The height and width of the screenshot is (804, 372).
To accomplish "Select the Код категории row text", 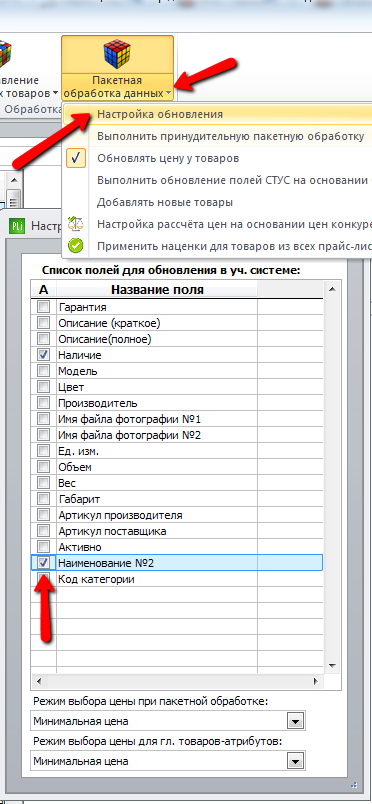I will point(96,579).
